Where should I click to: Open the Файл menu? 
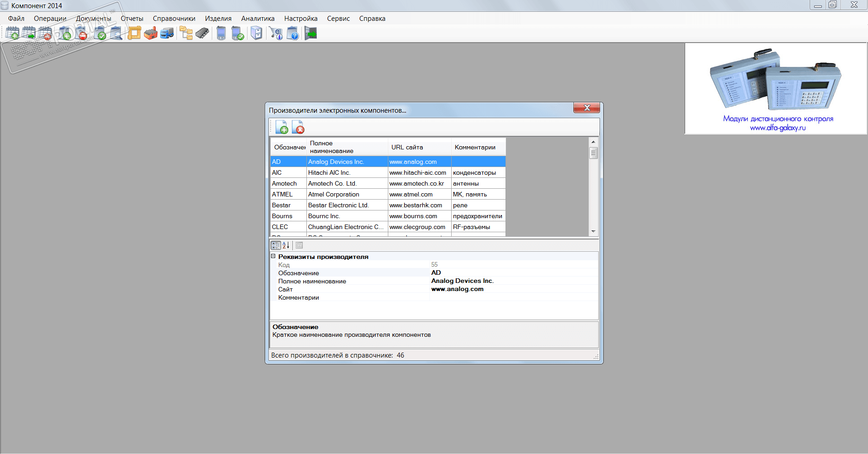tap(16, 19)
